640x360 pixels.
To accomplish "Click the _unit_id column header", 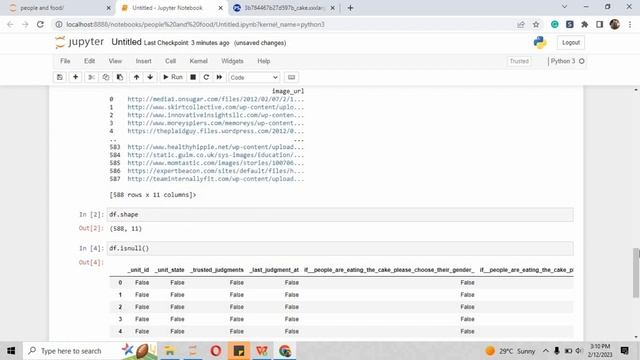I will click(x=138, y=270).
